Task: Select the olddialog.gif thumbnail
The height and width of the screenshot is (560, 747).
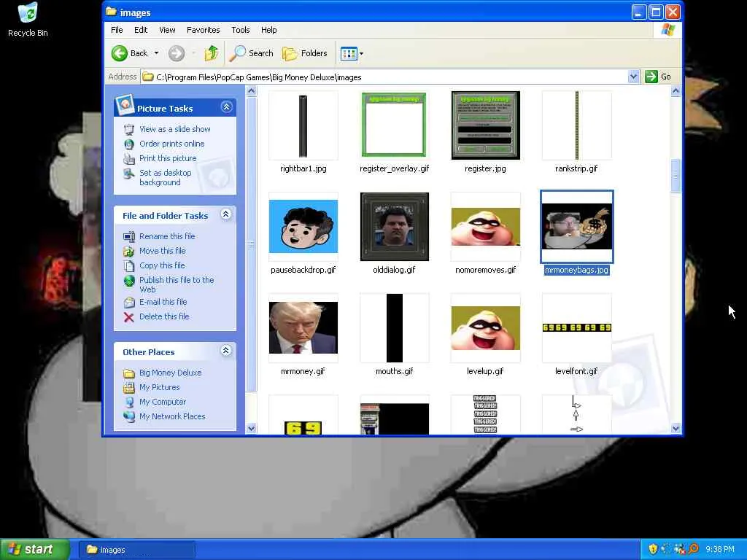Action: click(394, 227)
